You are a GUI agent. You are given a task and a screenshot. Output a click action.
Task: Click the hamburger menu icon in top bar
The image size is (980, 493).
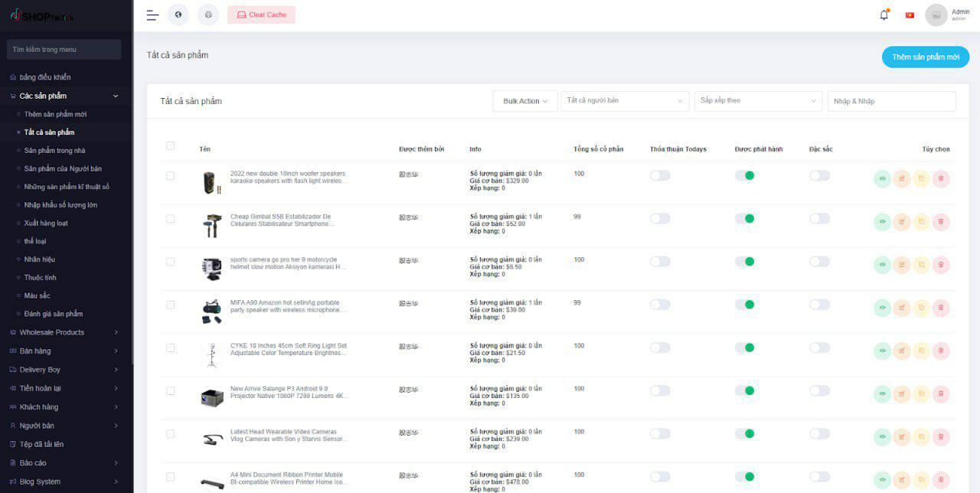click(x=152, y=15)
